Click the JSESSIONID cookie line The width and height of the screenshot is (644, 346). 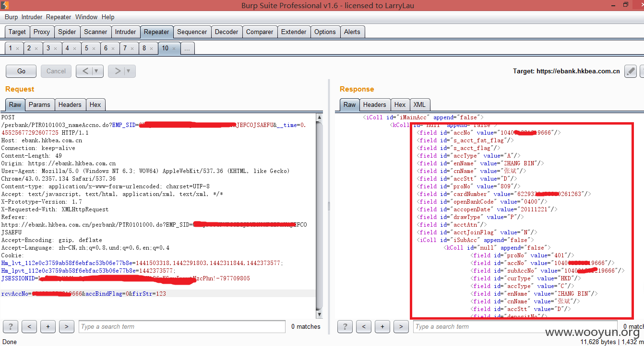(x=125, y=278)
